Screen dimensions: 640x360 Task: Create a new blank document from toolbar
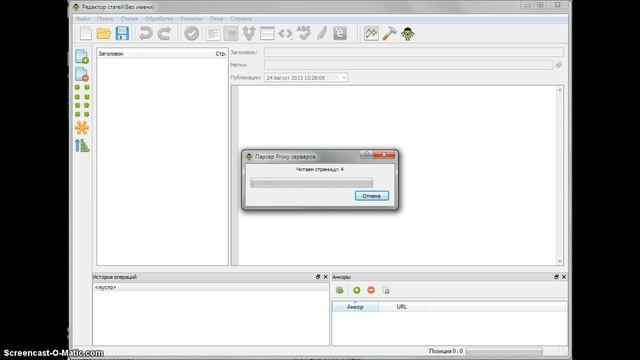point(86,33)
